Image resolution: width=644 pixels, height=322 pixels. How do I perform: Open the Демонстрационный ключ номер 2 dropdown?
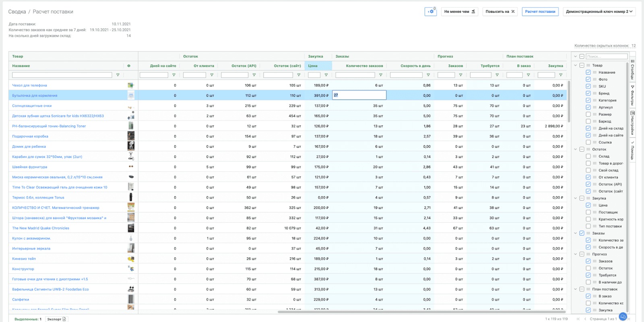pyautogui.click(x=599, y=12)
